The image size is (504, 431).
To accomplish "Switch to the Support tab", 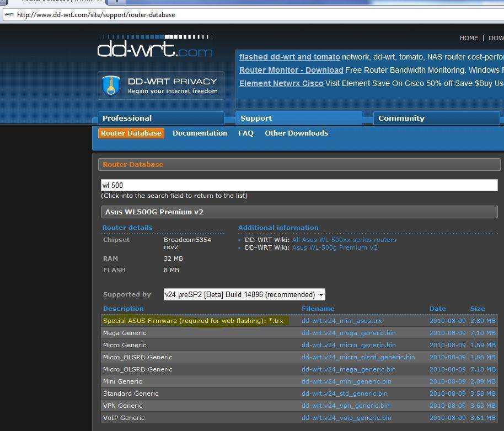I will (x=299, y=118).
